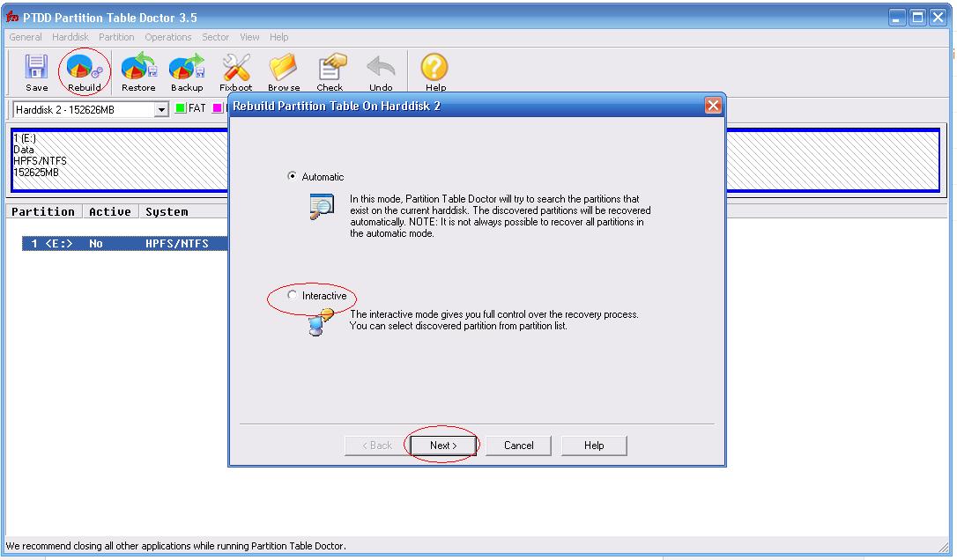This screenshot has height=560, width=957.
Task: Click the PTDD title bar application icon
Action: coord(12,17)
